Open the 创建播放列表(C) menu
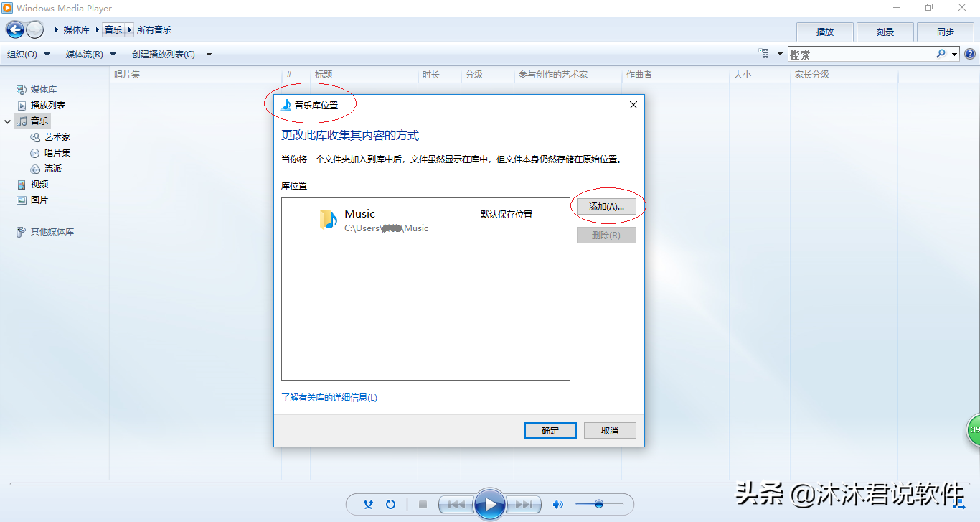980x522 pixels. click(x=164, y=54)
